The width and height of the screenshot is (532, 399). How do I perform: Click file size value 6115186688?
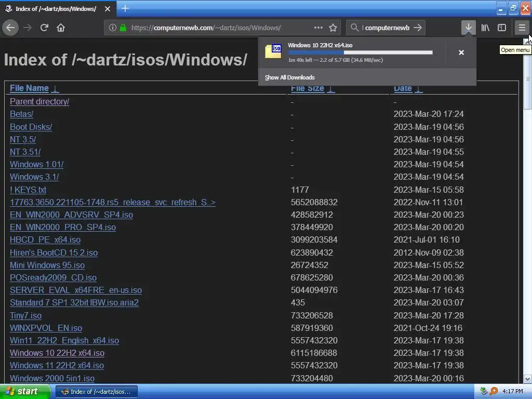click(314, 353)
